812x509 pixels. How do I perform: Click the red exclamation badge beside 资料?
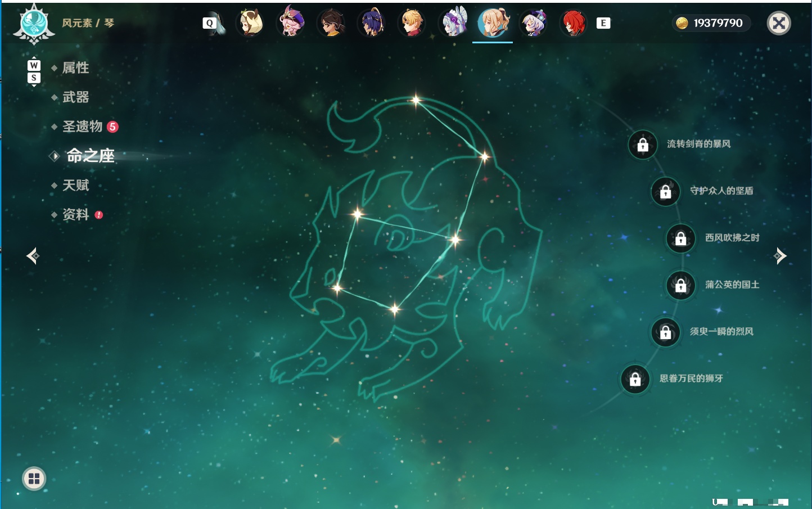tap(99, 215)
